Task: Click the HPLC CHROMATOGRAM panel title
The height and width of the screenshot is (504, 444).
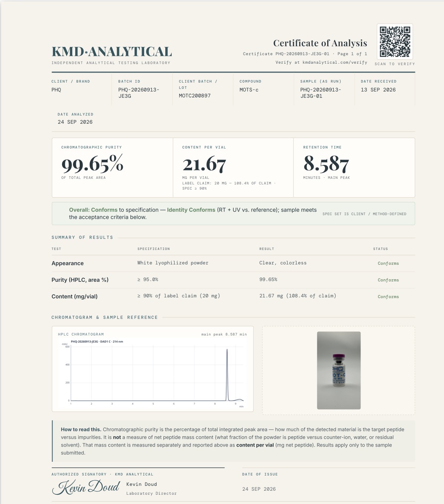Action: pyautogui.click(x=81, y=334)
